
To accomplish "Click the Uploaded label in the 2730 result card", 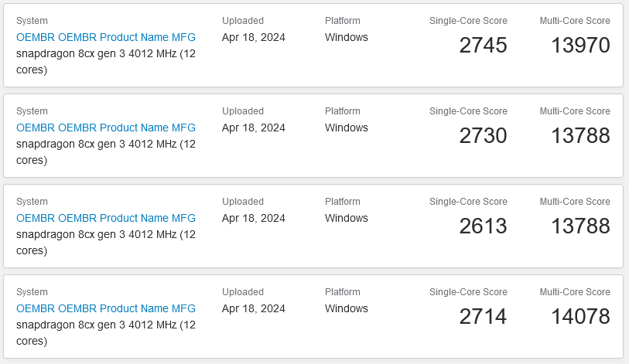I will (x=243, y=111).
